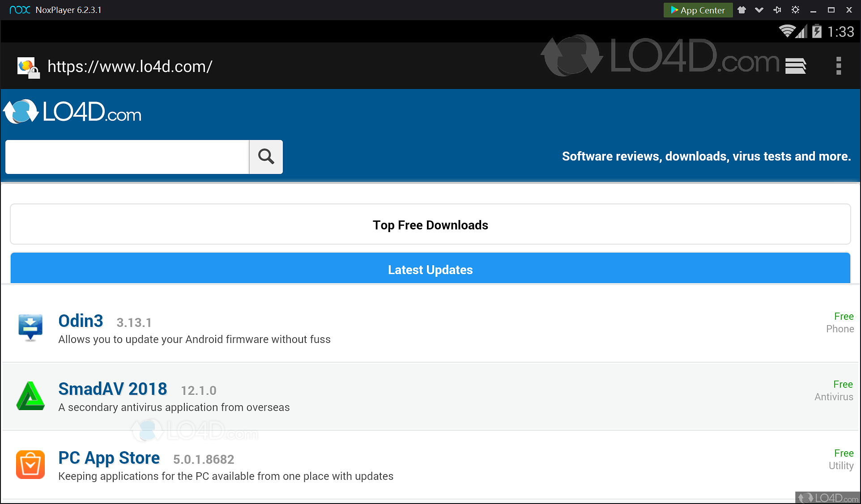Screen dimensions: 861x504
Task: Click the site security favicon in address bar
Action: [x=28, y=67]
